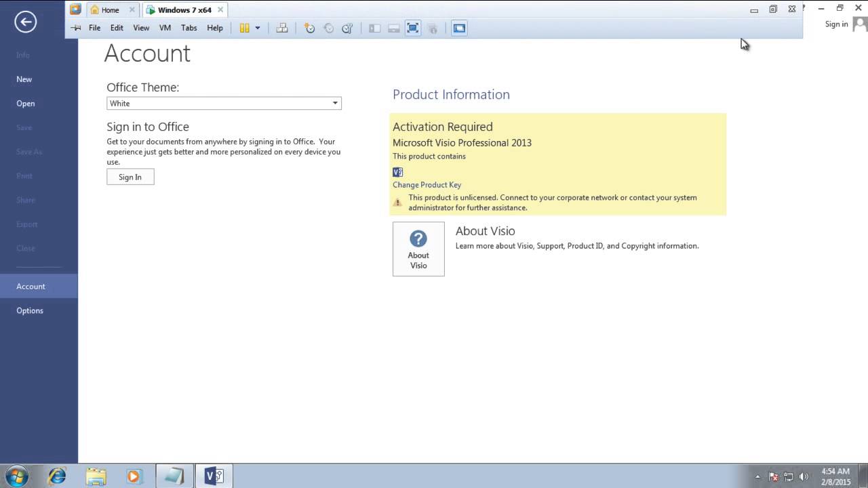Click the full screen mode icon
Viewport: 868px width, 488px height.
point(412,28)
